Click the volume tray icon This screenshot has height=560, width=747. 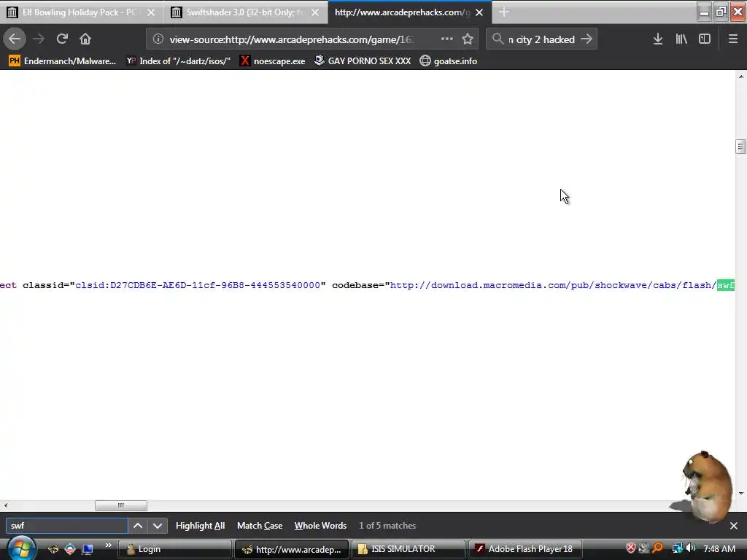click(691, 548)
